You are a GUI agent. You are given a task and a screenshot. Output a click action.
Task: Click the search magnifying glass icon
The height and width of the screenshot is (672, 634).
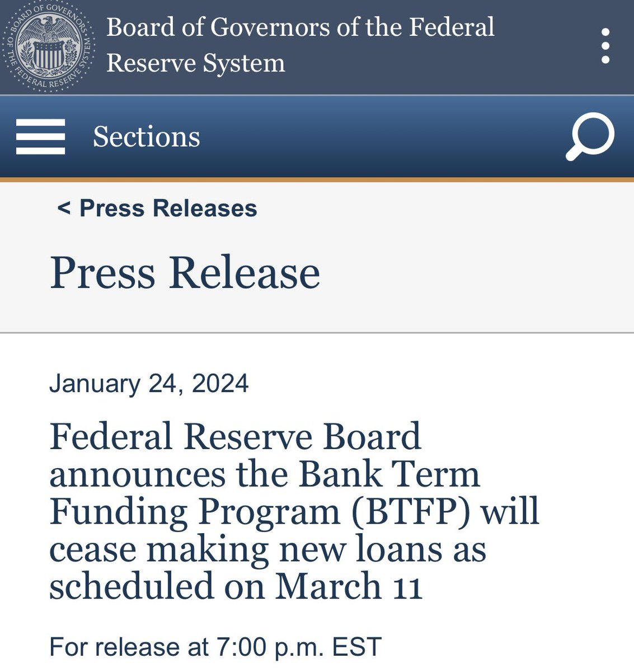pos(590,137)
